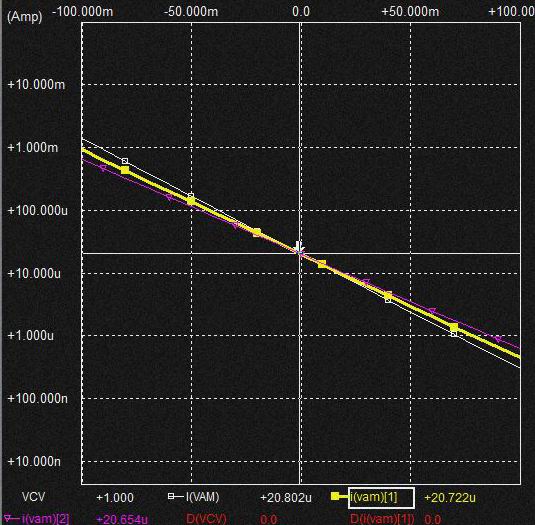Click the +20.802u I(VAM) readout value
The height and width of the screenshot is (525, 535).
tap(286, 498)
